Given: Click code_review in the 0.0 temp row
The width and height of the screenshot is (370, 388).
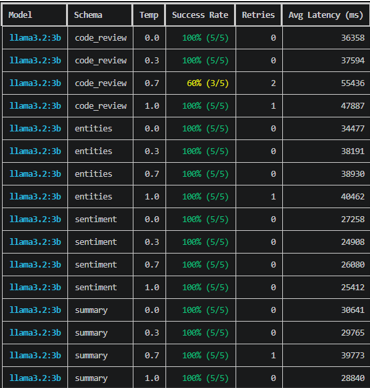Looking at the screenshot, I should pos(101,38).
